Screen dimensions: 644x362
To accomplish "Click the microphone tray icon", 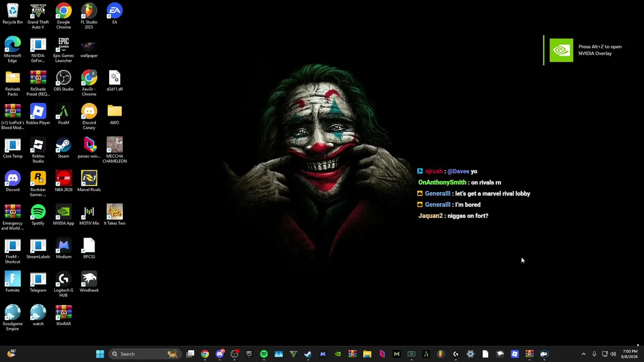I will 594,354.
